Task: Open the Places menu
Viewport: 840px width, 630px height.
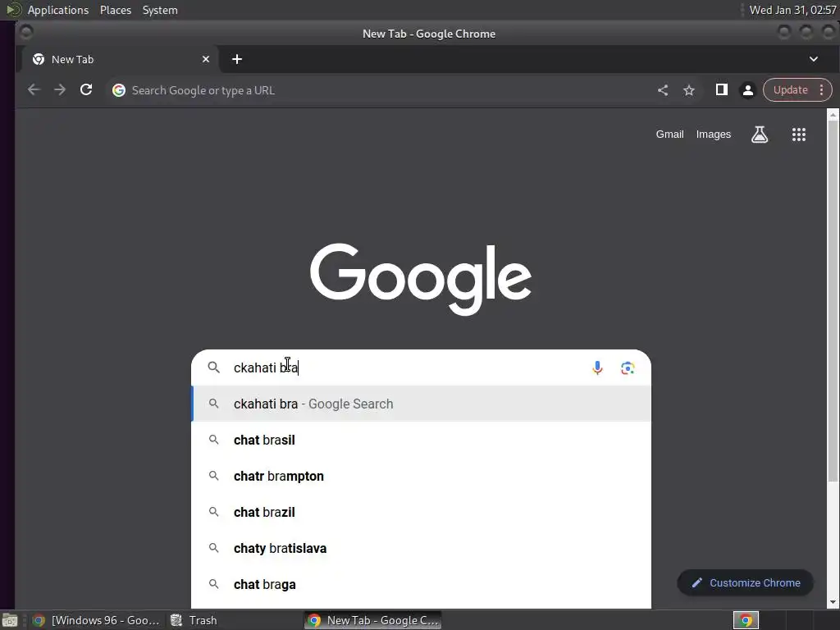Action: (x=115, y=10)
